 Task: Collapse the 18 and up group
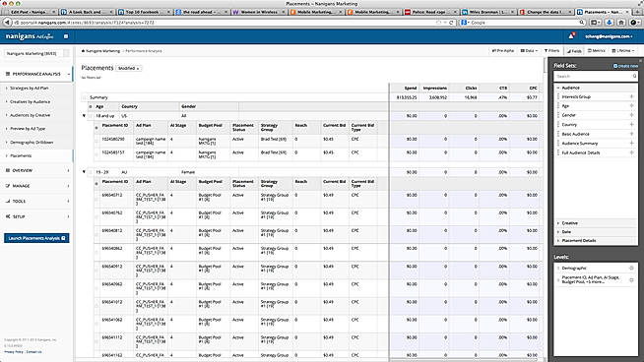pos(85,116)
